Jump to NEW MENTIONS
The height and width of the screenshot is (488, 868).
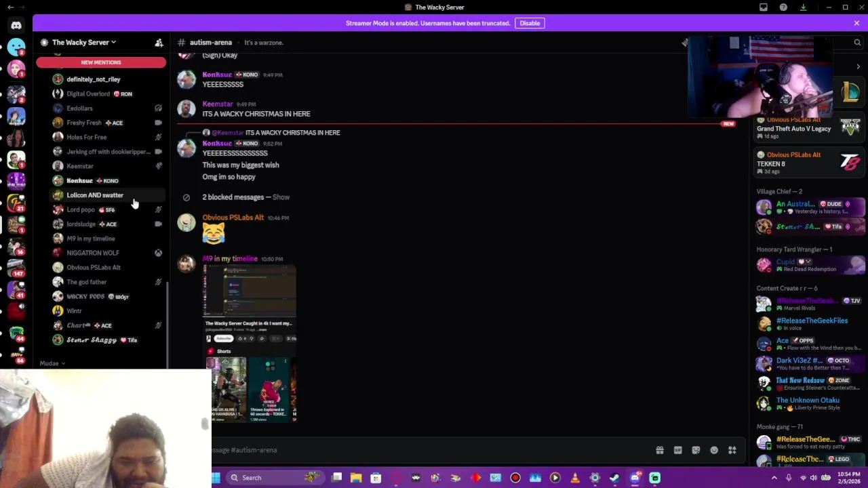pyautogui.click(x=101, y=62)
